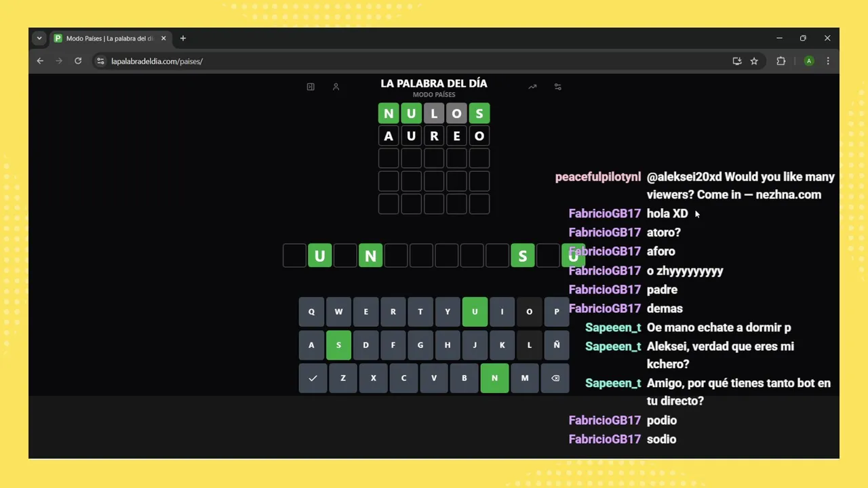Open the Chrome profile avatar
This screenshot has width=868, height=488.
pyautogui.click(x=809, y=61)
